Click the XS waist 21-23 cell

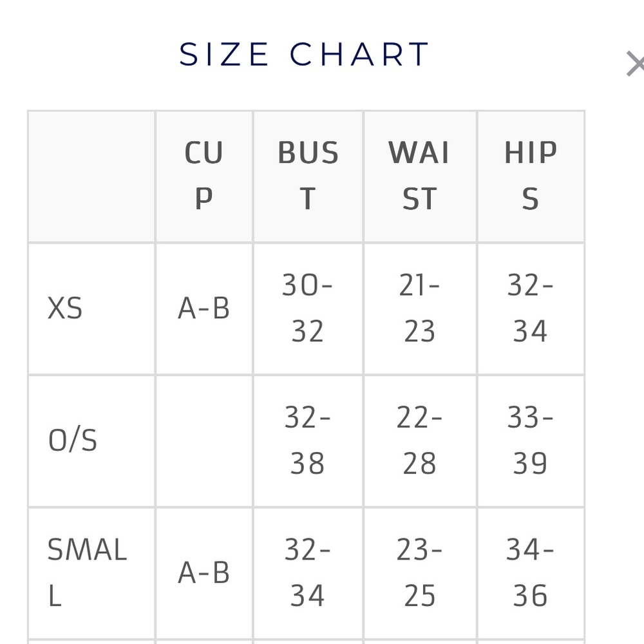(419, 308)
